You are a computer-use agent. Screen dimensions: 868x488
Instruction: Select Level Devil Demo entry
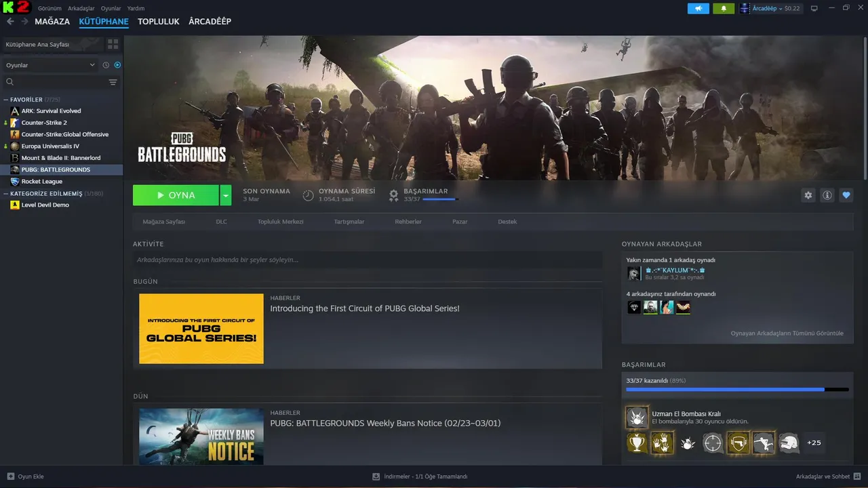click(45, 205)
